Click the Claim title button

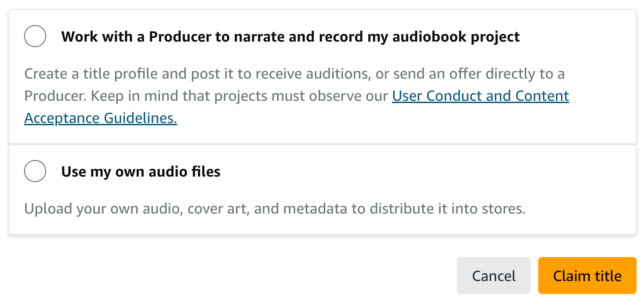(x=587, y=275)
